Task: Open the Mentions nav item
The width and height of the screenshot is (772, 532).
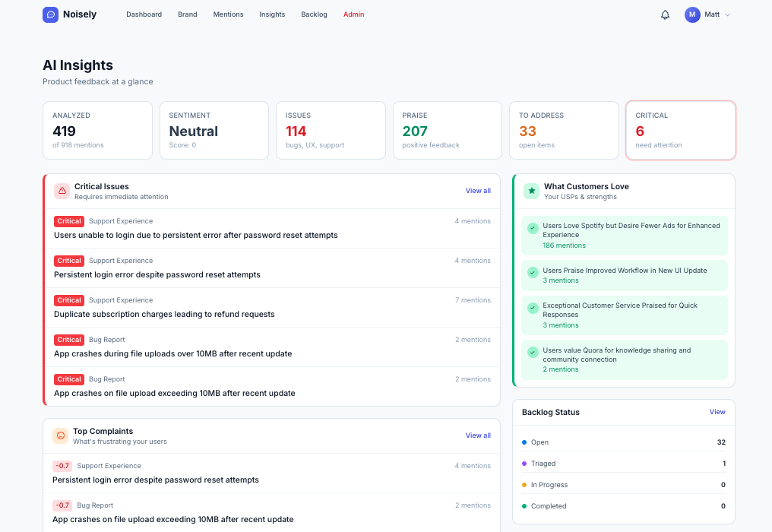Action: 228,14
